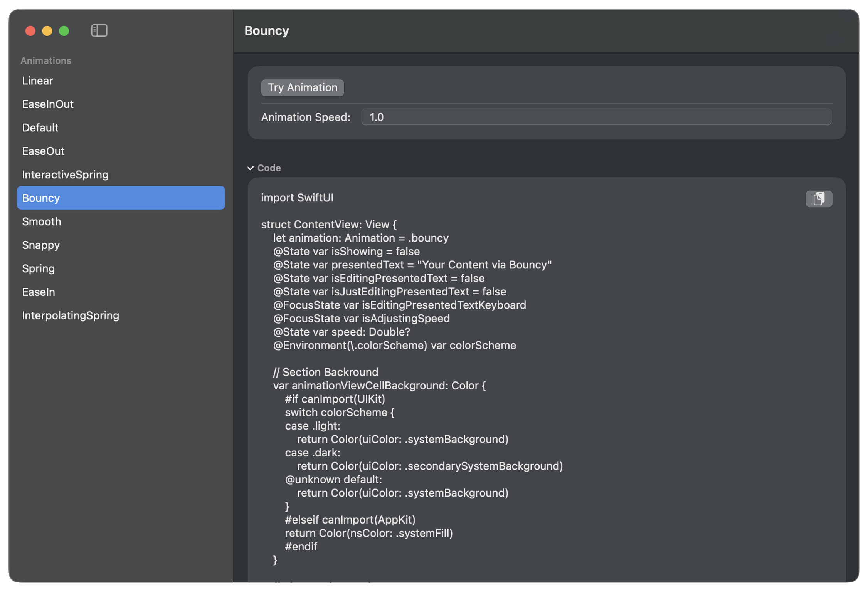
Task: Click the Animations section header
Action: pyautogui.click(x=46, y=60)
